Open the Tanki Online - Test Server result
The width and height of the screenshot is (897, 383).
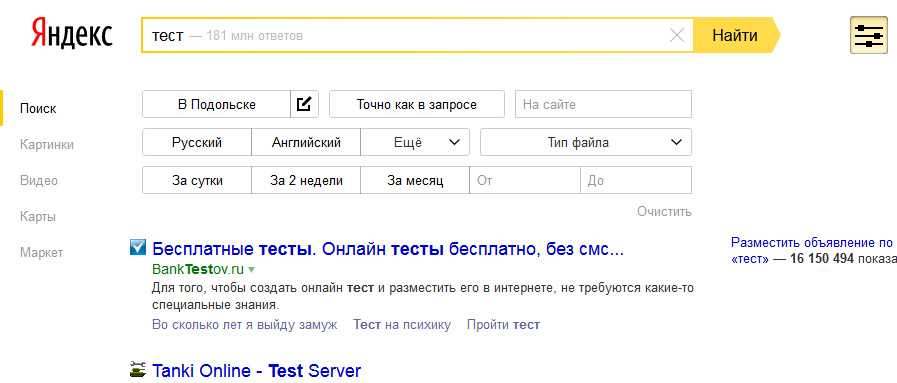pyautogui.click(x=257, y=370)
